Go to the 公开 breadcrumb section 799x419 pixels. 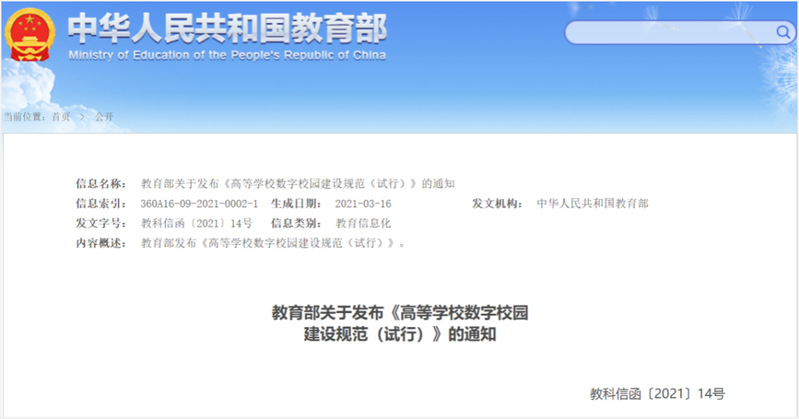pyautogui.click(x=104, y=117)
